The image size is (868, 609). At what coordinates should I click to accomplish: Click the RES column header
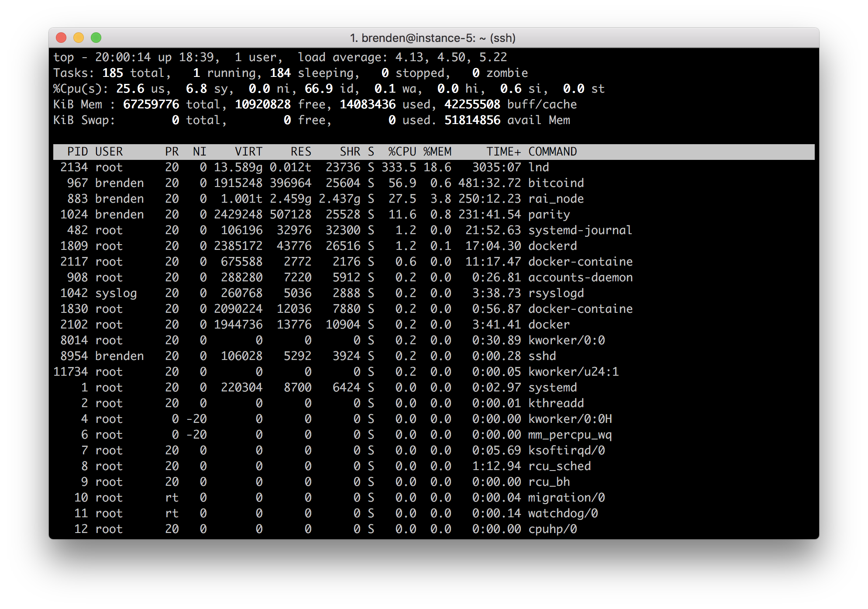(x=301, y=152)
